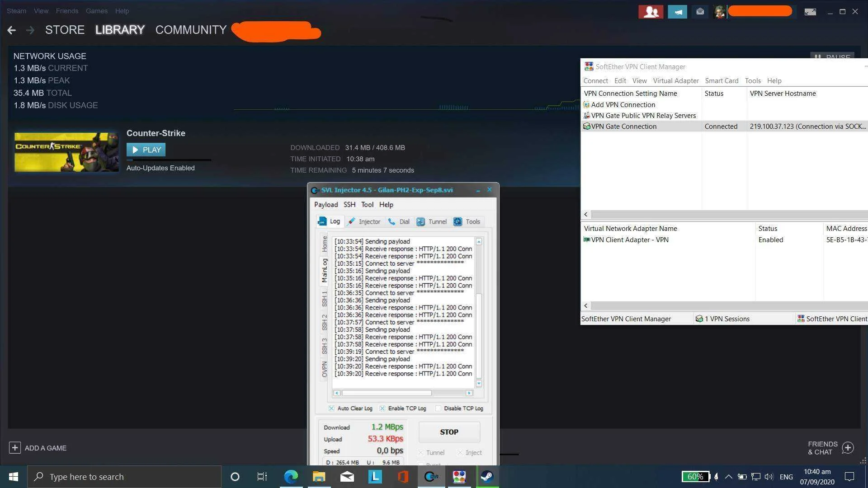Click Steam's forward navigation arrow
The image size is (868, 488).
click(x=30, y=30)
